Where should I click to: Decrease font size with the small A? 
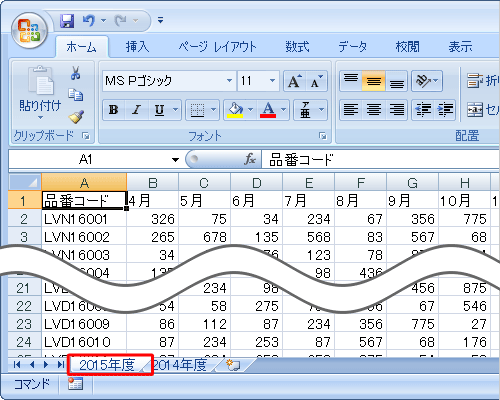[x=316, y=81]
